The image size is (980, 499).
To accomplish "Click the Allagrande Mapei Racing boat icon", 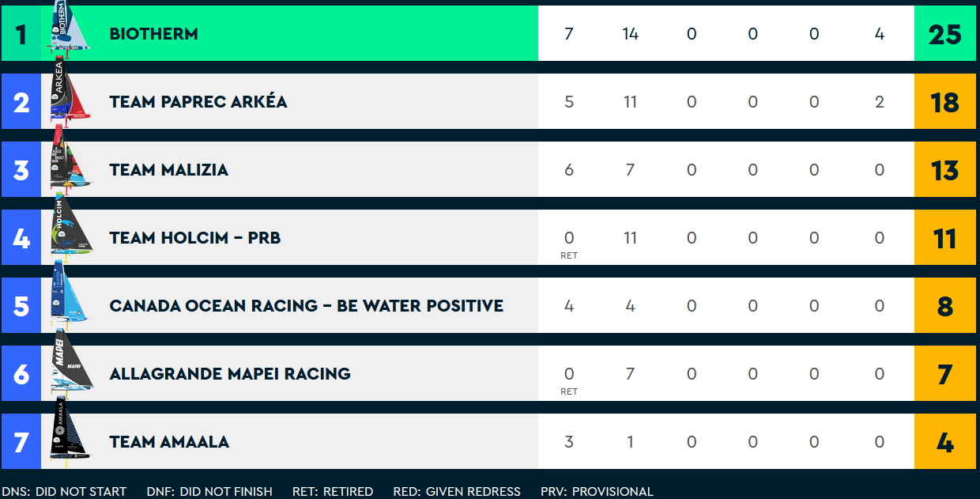I will point(71,367).
